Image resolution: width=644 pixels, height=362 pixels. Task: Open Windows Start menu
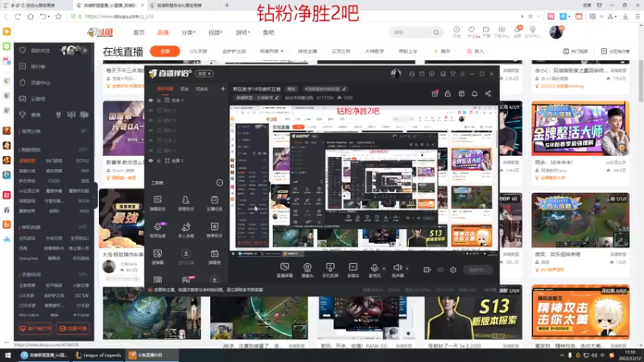[7, 355]
